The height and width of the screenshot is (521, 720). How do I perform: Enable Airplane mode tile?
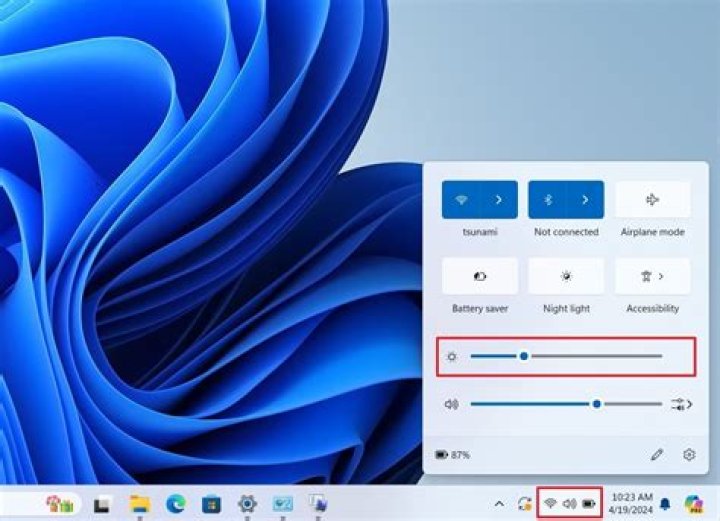tap(652, 200)
